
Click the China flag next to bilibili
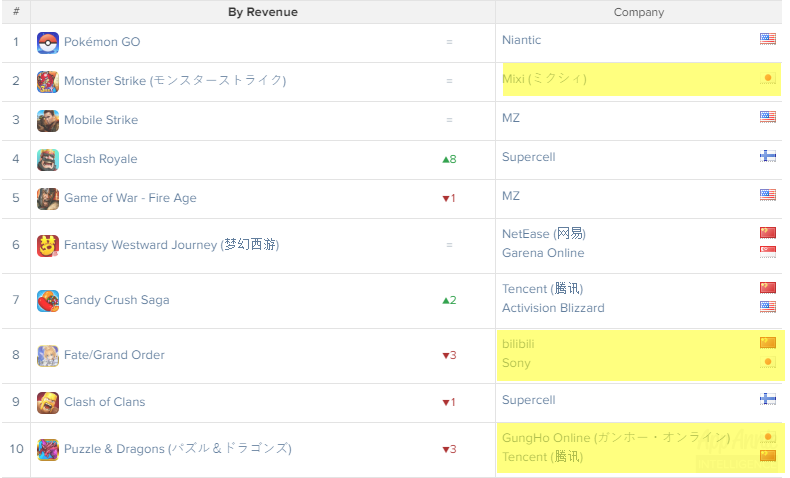[768, 343]
